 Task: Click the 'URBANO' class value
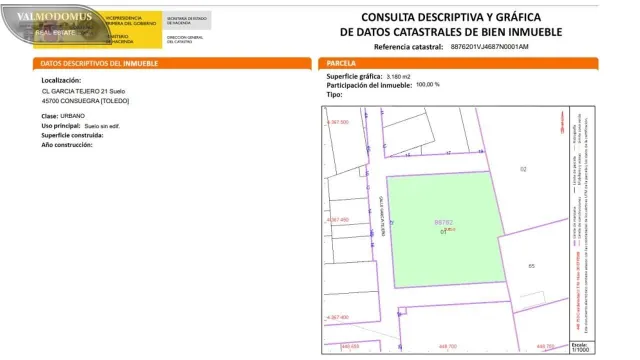73,116
